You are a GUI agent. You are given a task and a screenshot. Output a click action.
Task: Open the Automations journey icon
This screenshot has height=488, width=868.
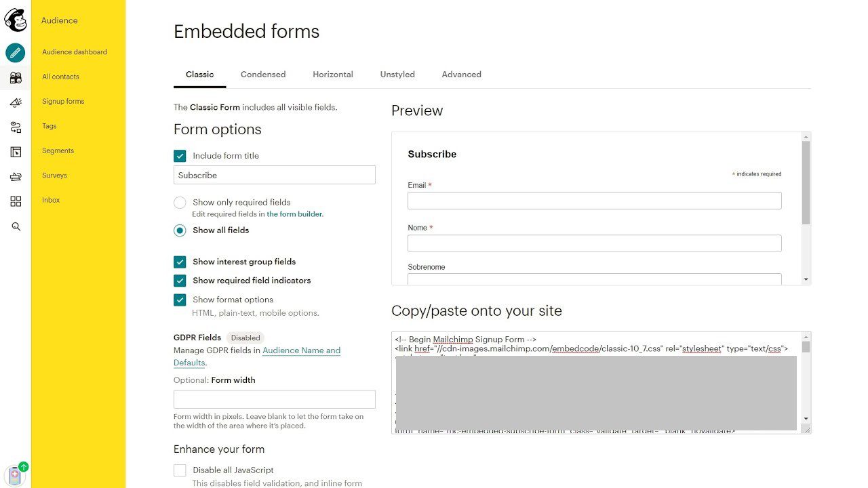tap(15, 127)
